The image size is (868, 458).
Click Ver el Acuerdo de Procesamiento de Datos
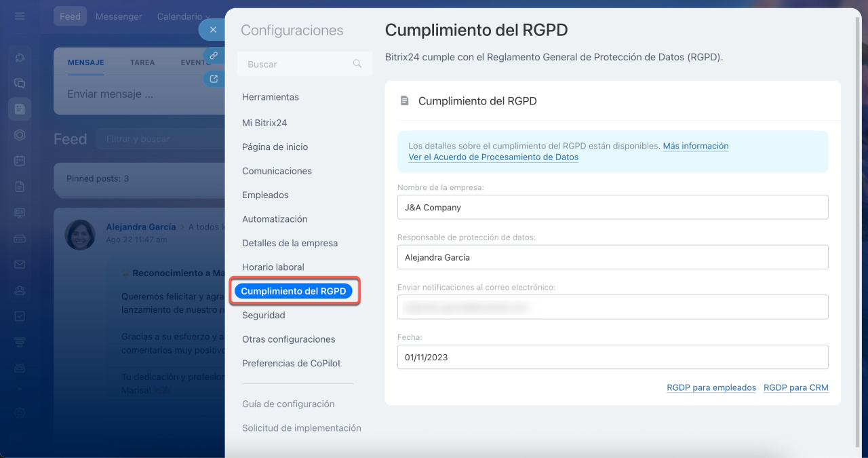pyautogui.click(x=493, y=157)
